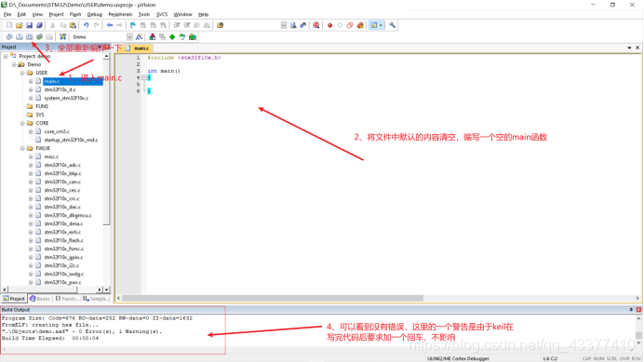The height and width of the screenshot is (362, 644).
Task: Close the Build Output panel
Action: (638, 309)
